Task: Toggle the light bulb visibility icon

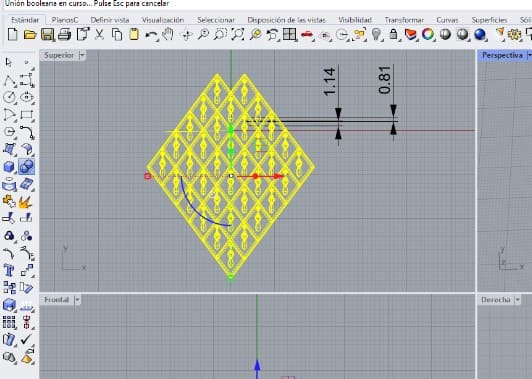Action: (376, 35)
